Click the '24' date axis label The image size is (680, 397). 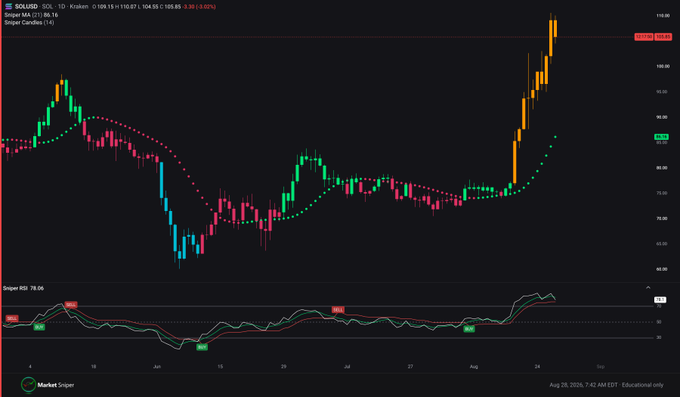point(537,367)
